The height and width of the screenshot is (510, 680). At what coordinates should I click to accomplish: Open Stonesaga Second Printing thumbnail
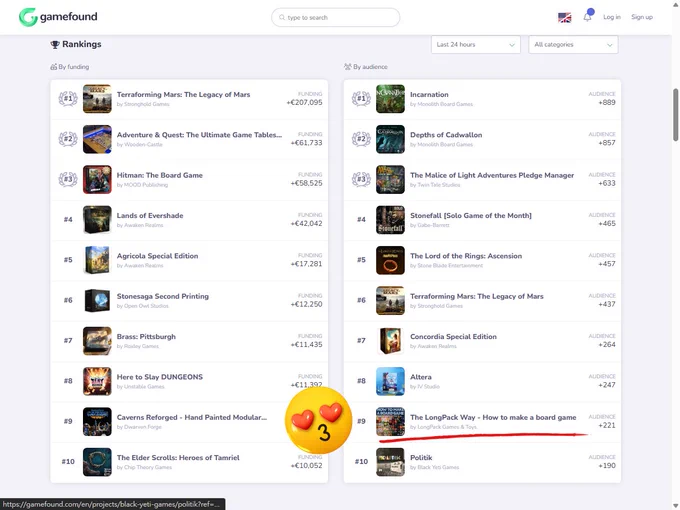(97, 301)
